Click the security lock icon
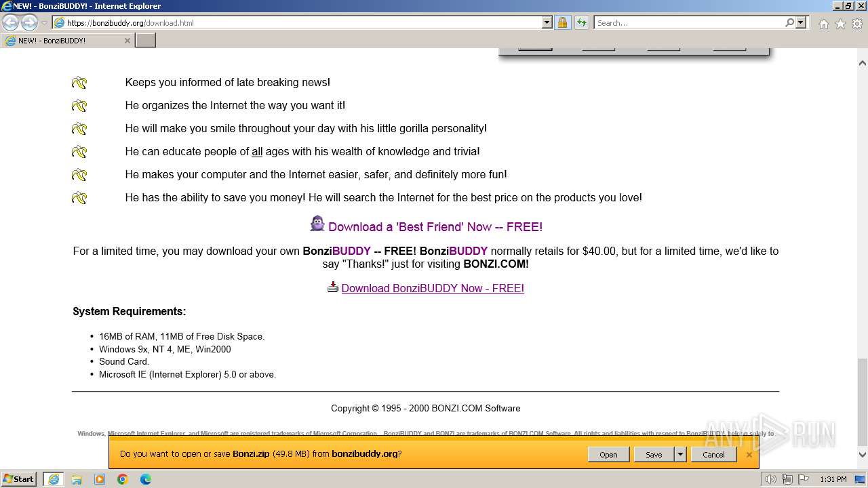The height and width of the screenshot is (488, 868). [x=562, y=22]
